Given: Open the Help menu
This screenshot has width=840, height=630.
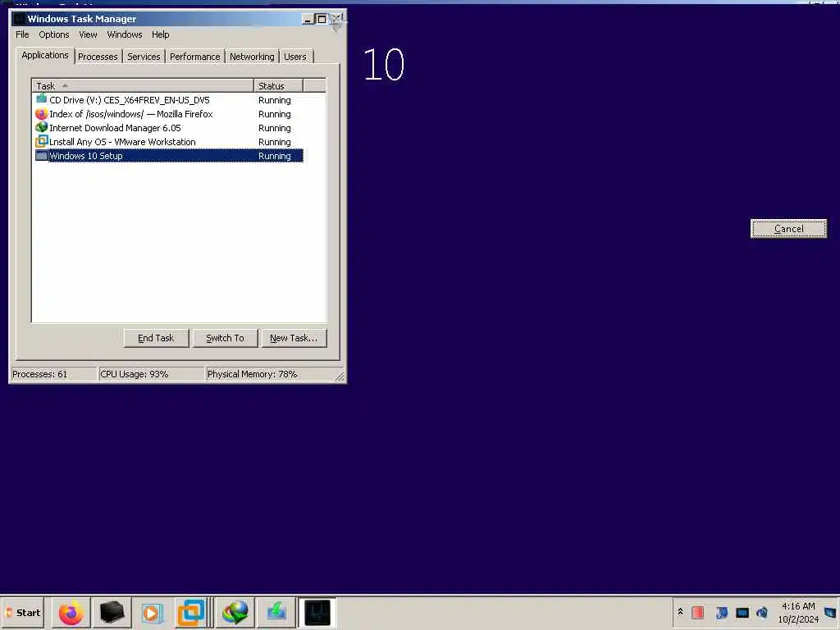Looking at the screenshot, I should pos(160,34).
